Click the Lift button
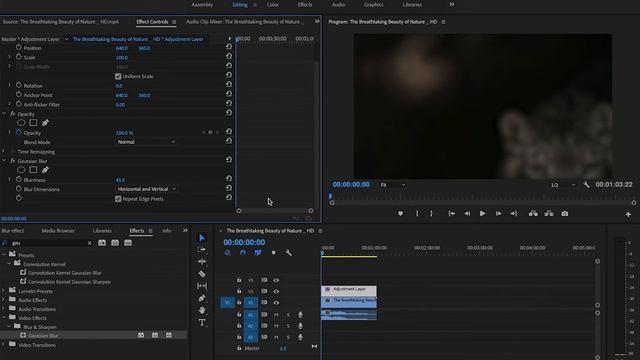 [533, 213]
